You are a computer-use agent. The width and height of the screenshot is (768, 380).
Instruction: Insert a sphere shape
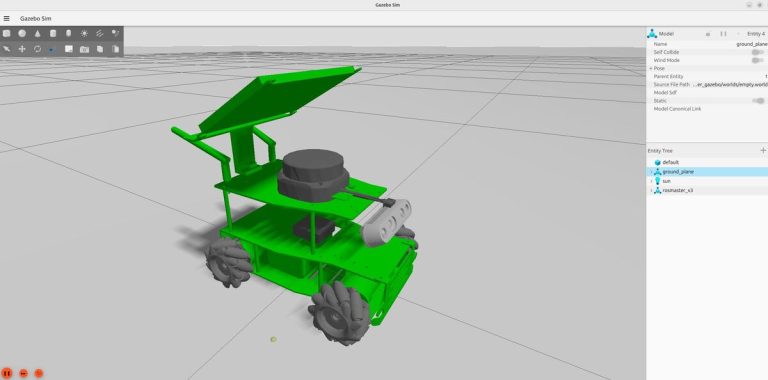point(22,33)
